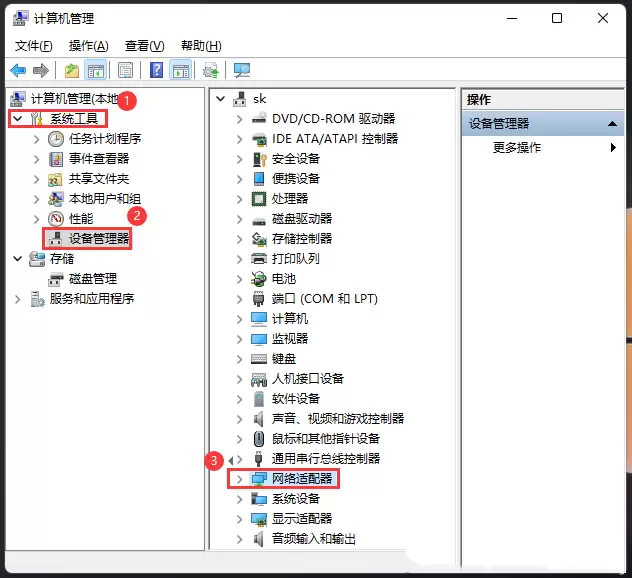This screenshot has width=632, height=578.
Task: Open the 操作(A) menu
Action: 88,46
